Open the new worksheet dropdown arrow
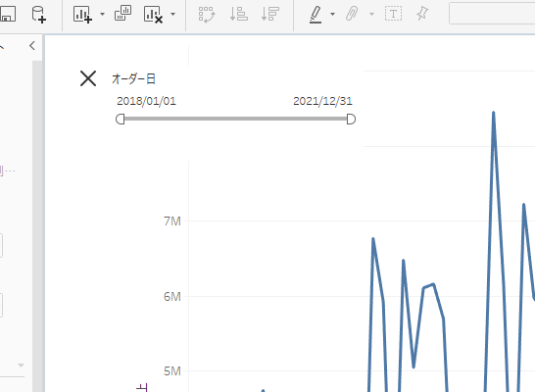The width and height of the screenshot is (535, 392). tap(102, 15)
